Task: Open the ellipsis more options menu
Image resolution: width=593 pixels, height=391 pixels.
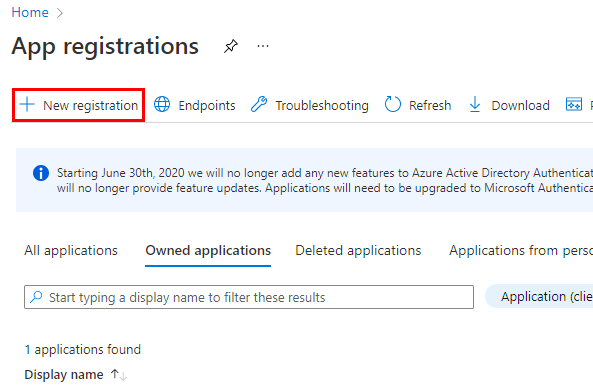Action: click(x=263, y=46)
